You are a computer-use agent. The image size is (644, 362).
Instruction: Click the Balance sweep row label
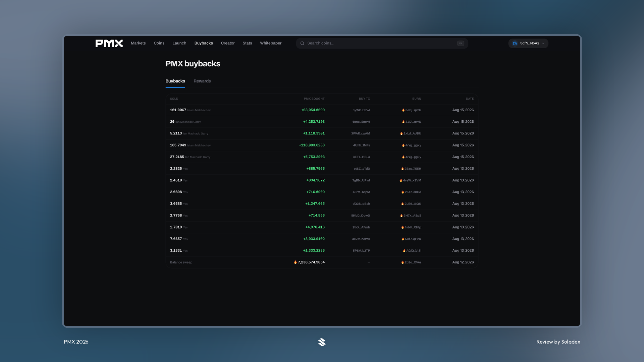tap(181, 262)
